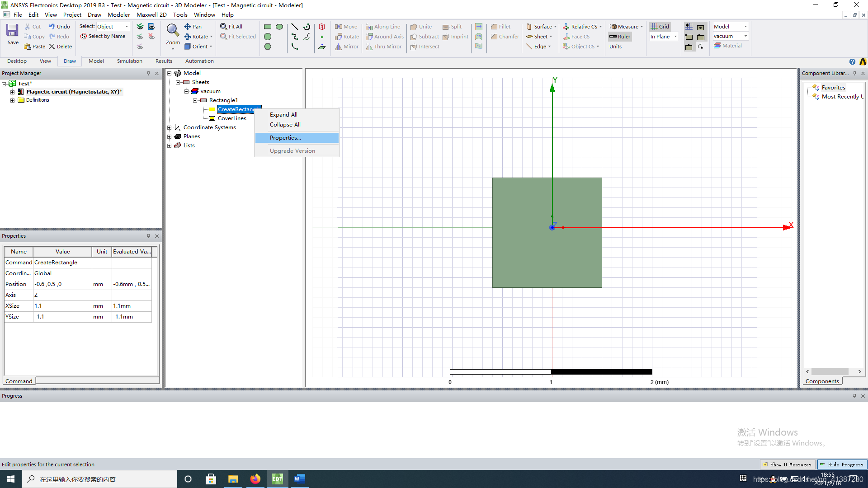Image resolution: width=868 pixels, height=488 pixels.
Task: Select the Draw plane tool
Action: pos(322,47)
